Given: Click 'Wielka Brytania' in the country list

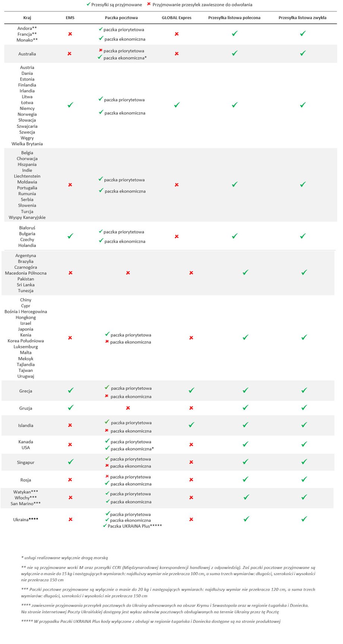Looking at the screenshot, I should [27, 144].
